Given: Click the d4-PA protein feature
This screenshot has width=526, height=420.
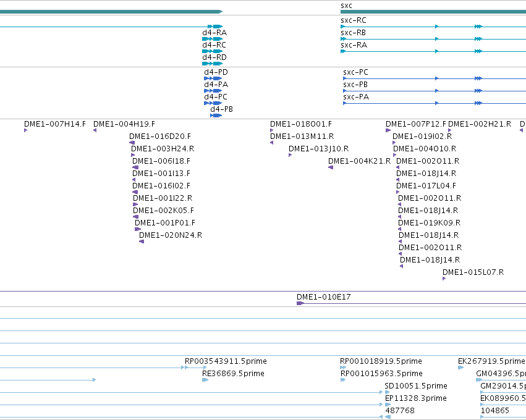Looking at the screenshot, I should 213,91.
